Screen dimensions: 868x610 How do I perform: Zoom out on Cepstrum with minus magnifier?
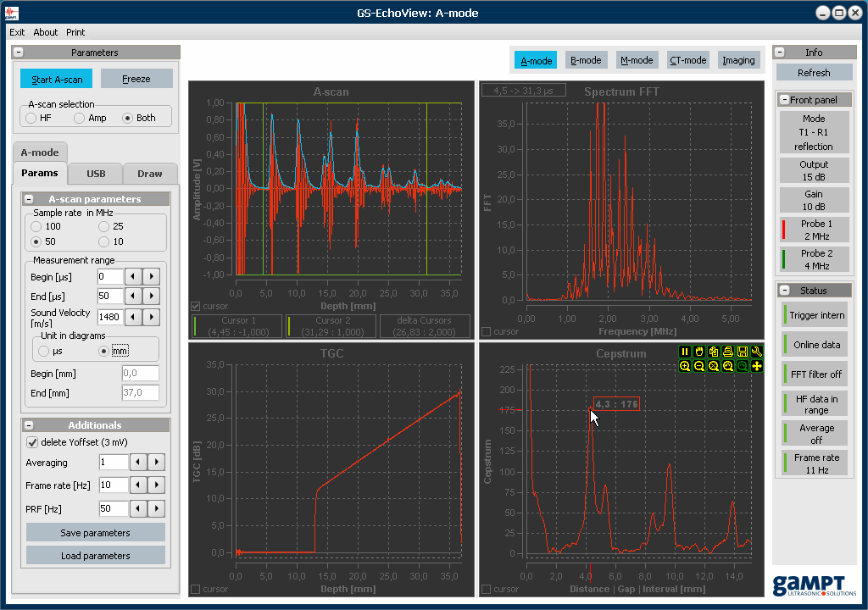pyautogui.click(x=699, y=366)
